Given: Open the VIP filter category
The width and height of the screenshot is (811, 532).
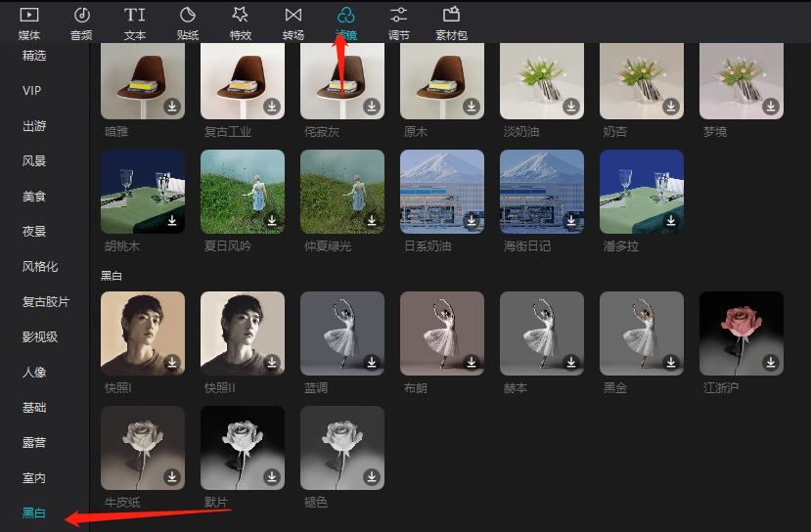Looking at the screenshot, I should [32, 91].
